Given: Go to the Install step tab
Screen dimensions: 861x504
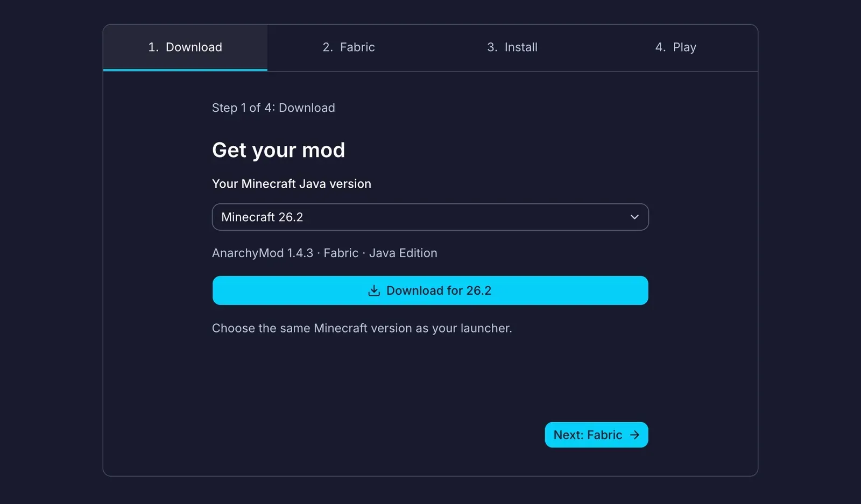Looking at the screenshot, I should click(x=512, y=47).
